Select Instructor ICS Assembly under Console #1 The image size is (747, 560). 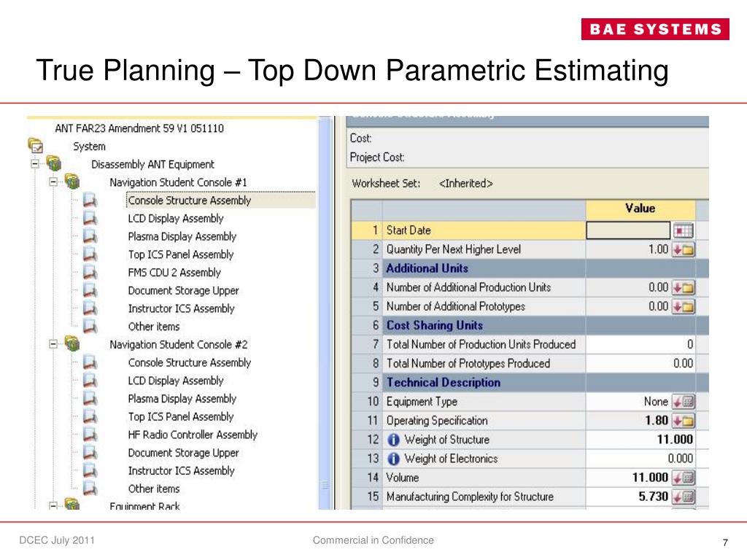(181, 308)
